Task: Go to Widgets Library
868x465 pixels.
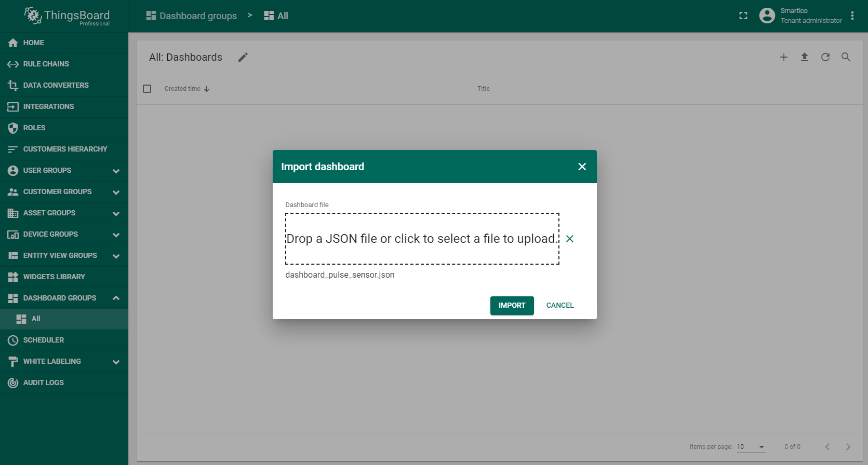Action: 54,277
